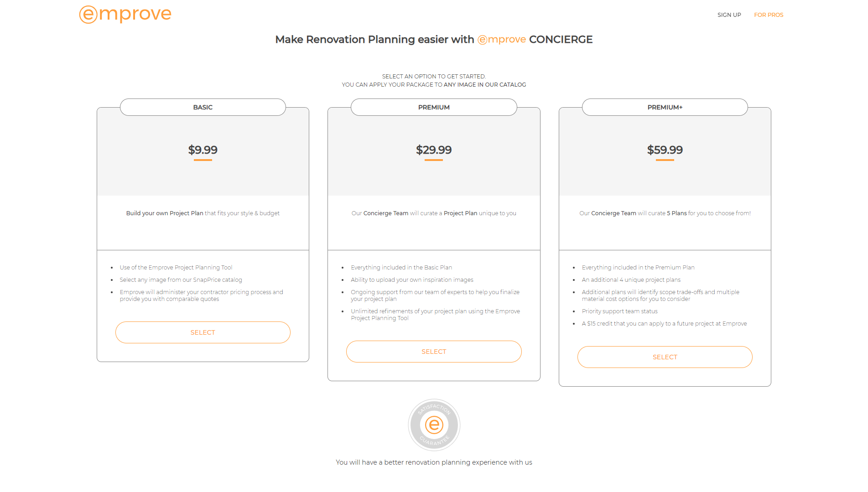
Task: Select the Premium plan at $29.99
Action: pos(433,352)
